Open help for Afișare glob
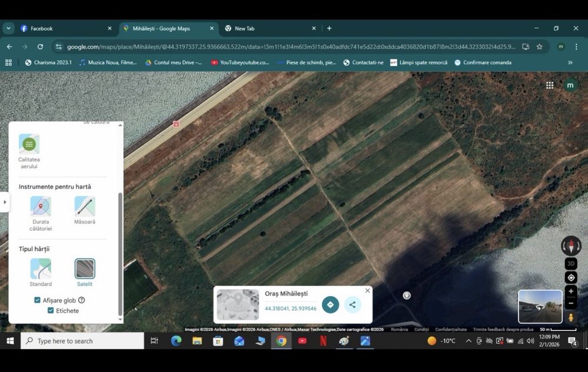 coord(81,300)
